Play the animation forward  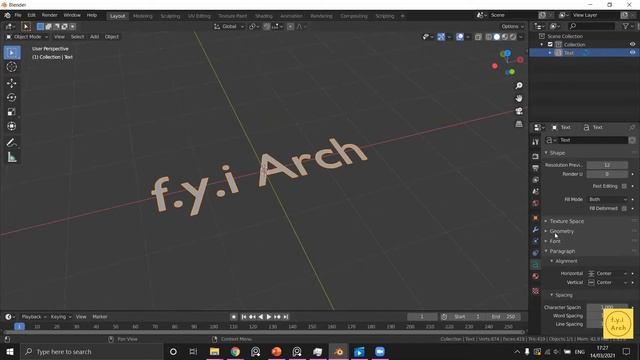[x=269, y=317]
